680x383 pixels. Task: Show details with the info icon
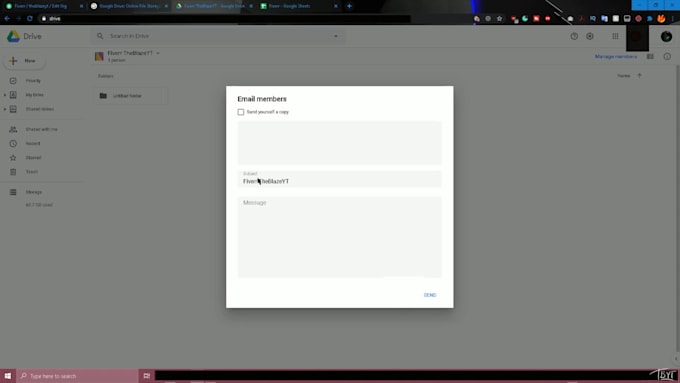(667, 56)
